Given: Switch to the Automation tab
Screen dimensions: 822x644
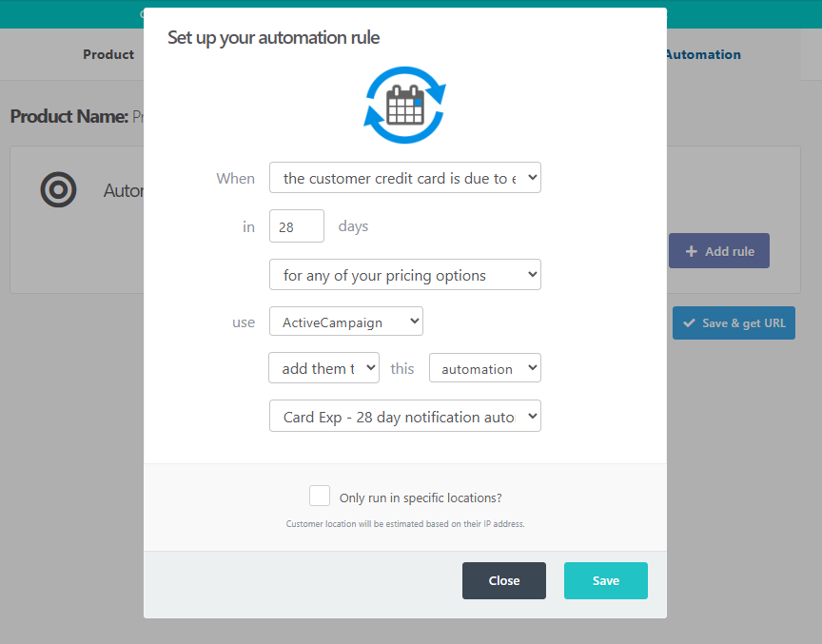Looking at the screenshot, I should [x=703, y=54].
